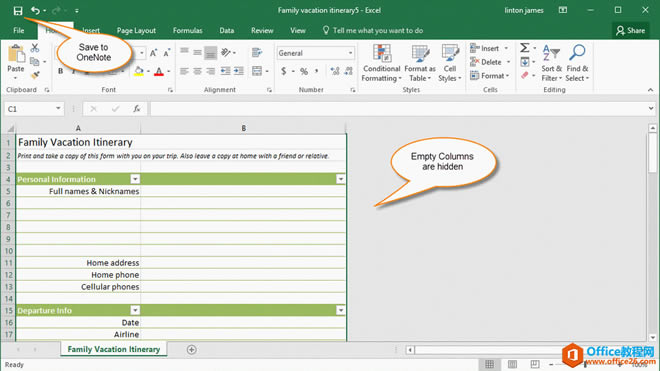Screen dimensions: 660x371
Task: Increase the font size
Action: (x=153, y=53)
